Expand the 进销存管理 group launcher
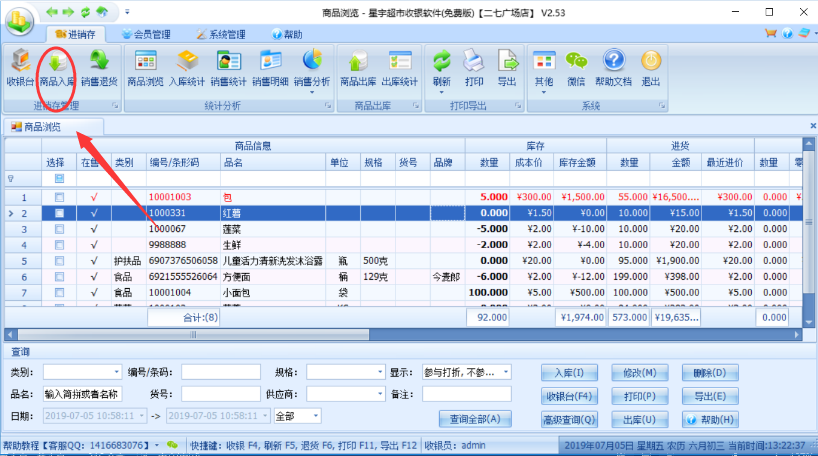This screenshot has height=456, width=818. (x=115, y=105)
